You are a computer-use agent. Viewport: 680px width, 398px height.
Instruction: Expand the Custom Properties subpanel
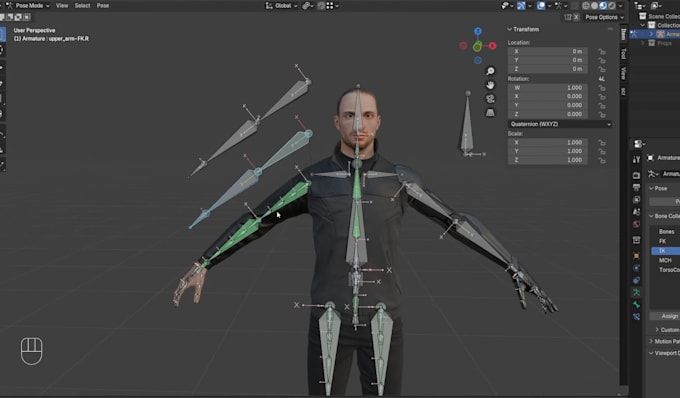657,330
